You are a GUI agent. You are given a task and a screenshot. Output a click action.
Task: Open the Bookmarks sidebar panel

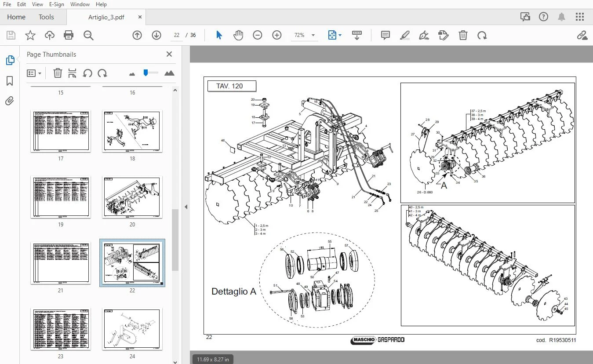10,81
